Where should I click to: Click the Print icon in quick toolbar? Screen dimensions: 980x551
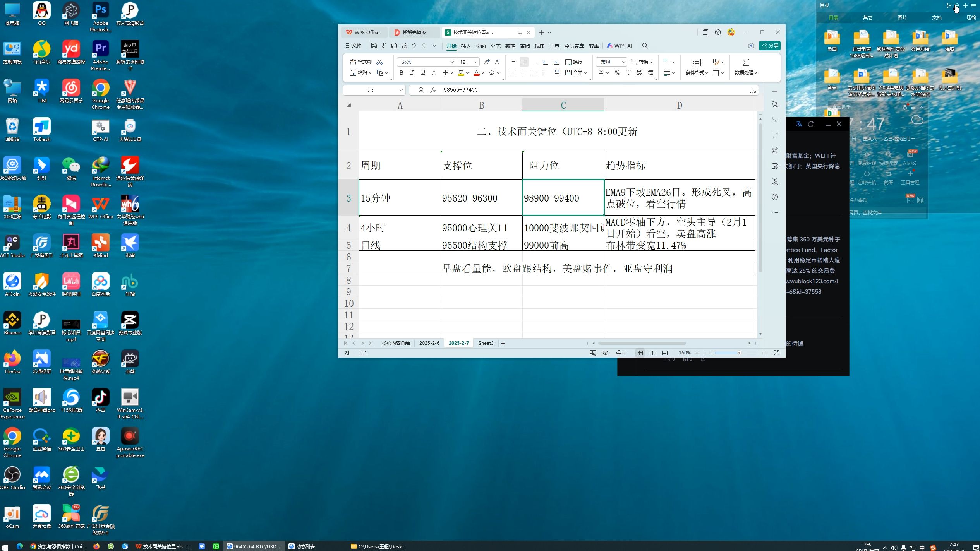point(394,46)
